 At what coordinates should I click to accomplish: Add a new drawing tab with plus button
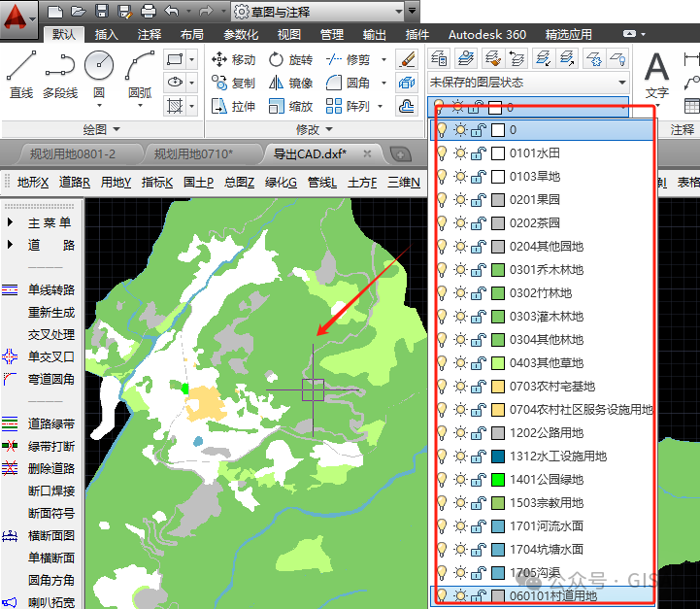point(400,154)
